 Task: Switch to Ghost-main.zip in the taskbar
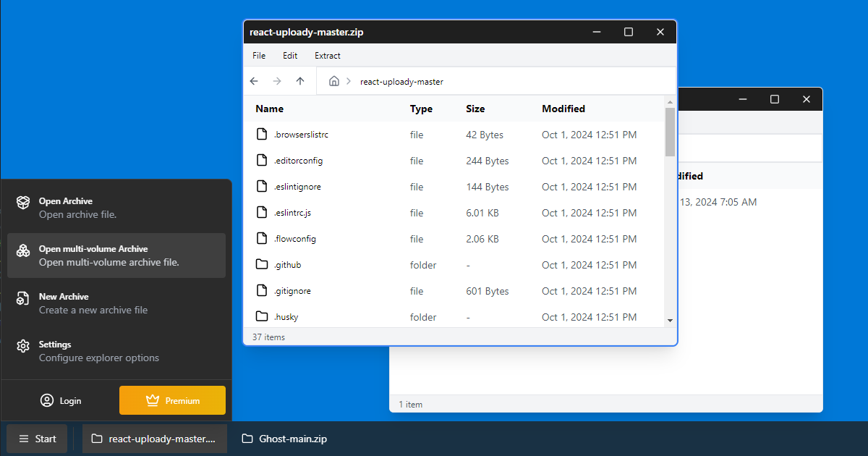pos(284,438)
